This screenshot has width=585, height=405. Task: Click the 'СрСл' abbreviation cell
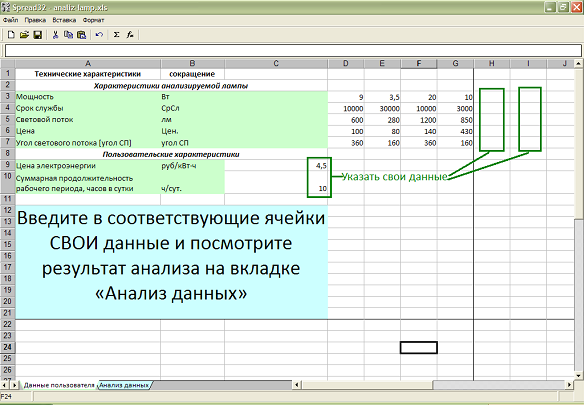(193, 108)
